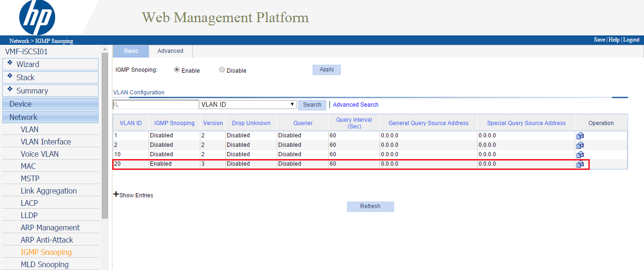The image size is (644, 270).
Task: Click the edit icon for VLAN 20
Action: tap(580, 164)
